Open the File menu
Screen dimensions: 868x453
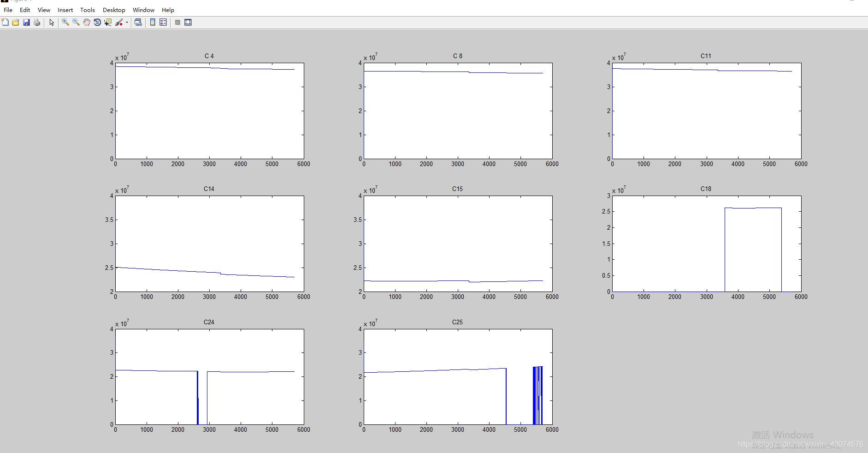[8, 10]
